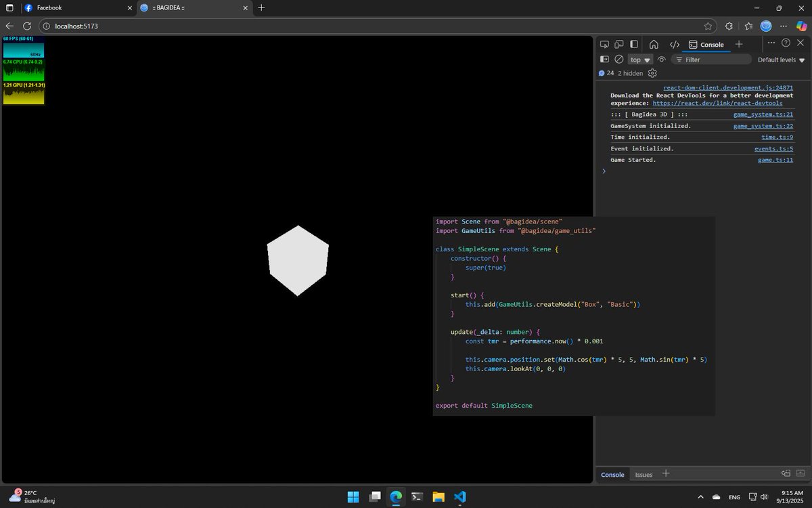
Task: Switch to the Facebook browser tab
Action: coord(78,7)
